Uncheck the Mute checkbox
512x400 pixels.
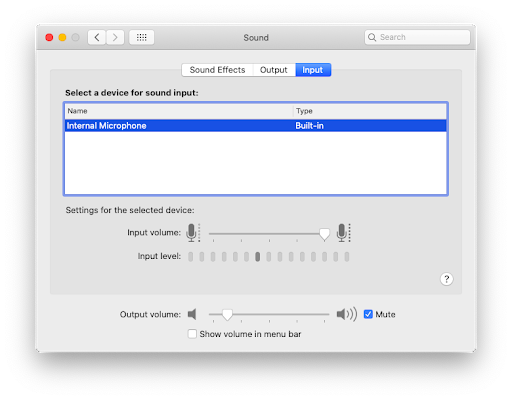(x=368, y=314)
